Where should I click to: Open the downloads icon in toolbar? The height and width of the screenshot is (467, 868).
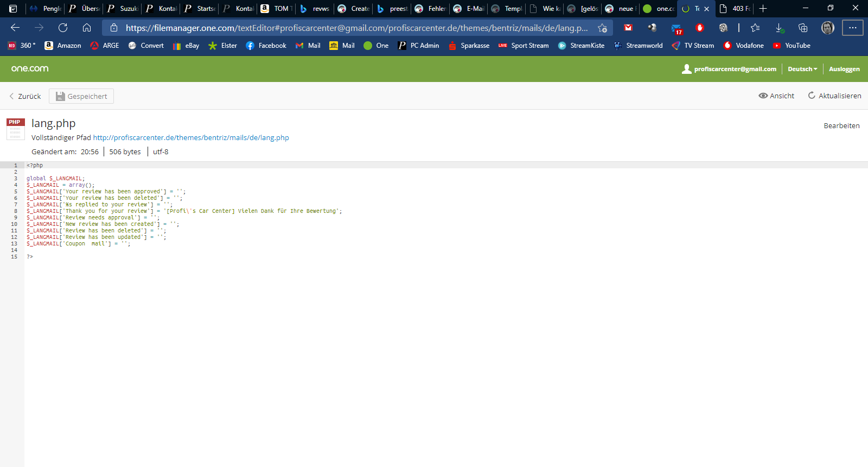point(779,28)
